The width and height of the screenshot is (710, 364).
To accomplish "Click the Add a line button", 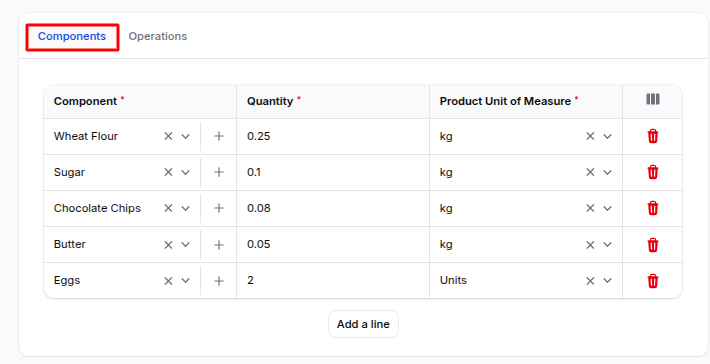I will [x=363, y=324].
